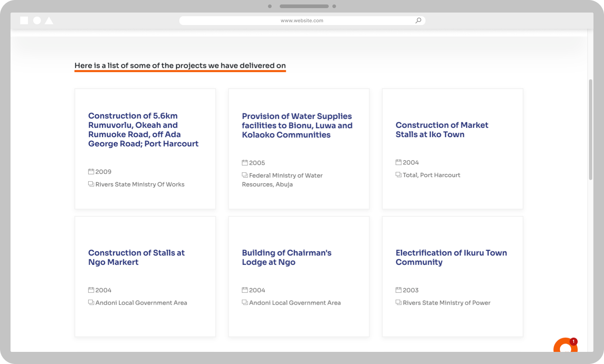Click the square icon in browser bar
The height and width of the screenshot is (364, 604).
coord(24,20)
